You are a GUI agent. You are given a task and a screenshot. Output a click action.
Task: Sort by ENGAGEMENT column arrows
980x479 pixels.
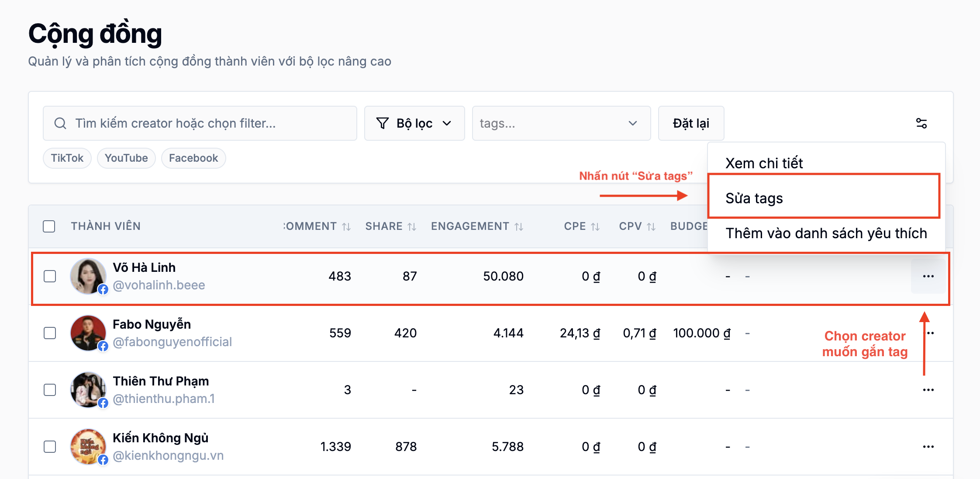click(519, 226)
